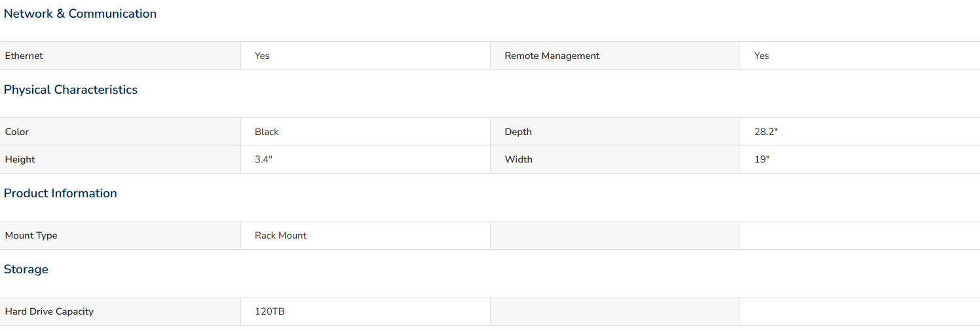Click the Product Information heading
Viewport: 980px width, 331px height.
60,193
